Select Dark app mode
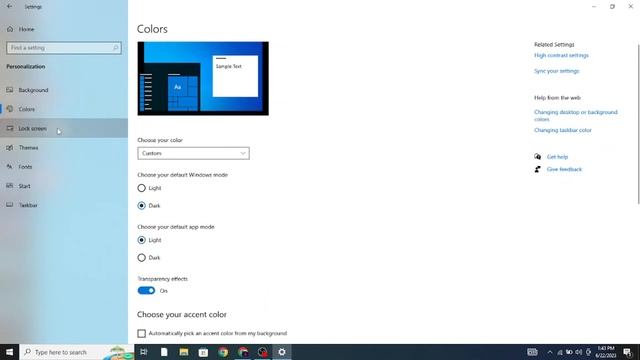 pos(141,258)
